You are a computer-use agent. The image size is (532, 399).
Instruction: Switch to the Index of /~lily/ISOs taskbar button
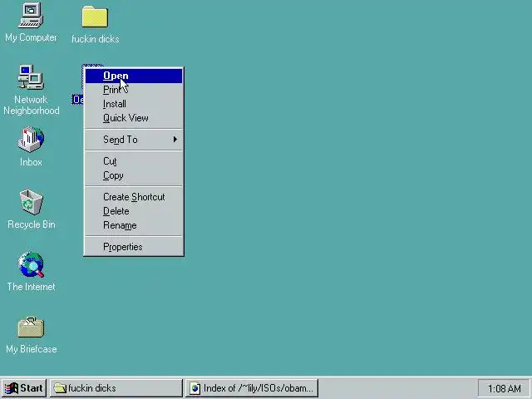tap(252, 388)
